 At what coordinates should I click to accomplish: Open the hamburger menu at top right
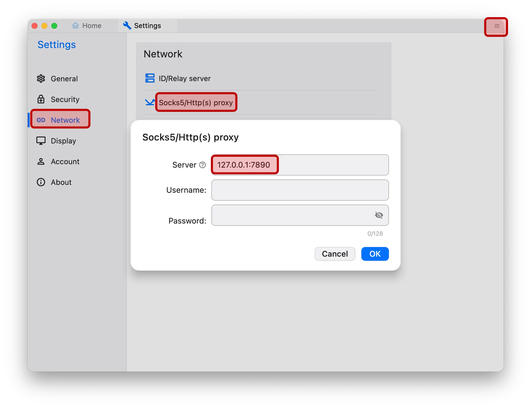(497, 26)
